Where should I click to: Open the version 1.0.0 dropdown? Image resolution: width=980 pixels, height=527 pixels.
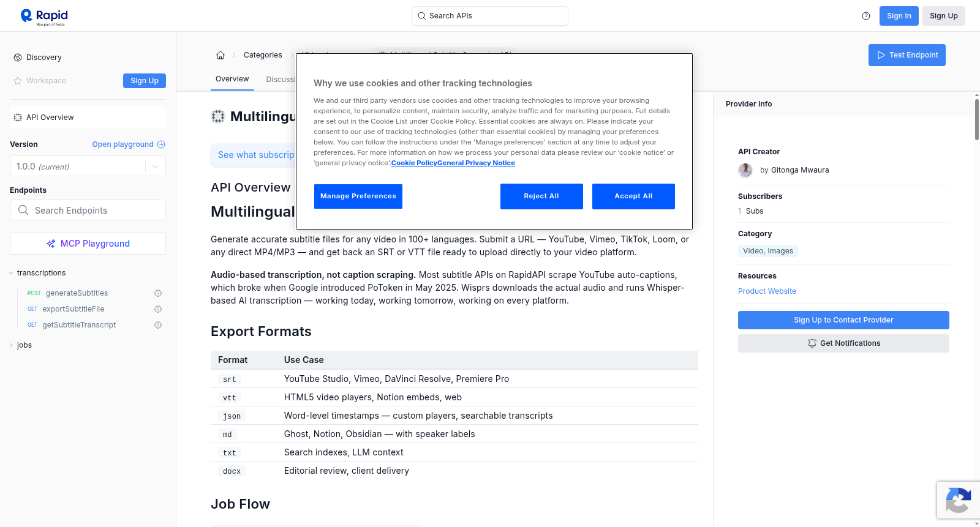88,166
